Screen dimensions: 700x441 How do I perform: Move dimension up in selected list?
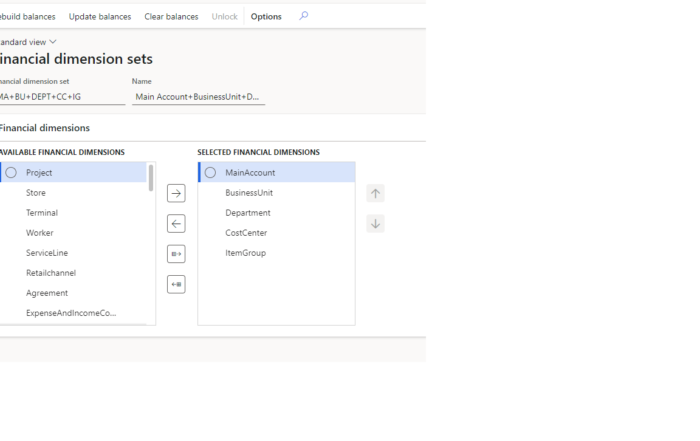coord(375,193)
